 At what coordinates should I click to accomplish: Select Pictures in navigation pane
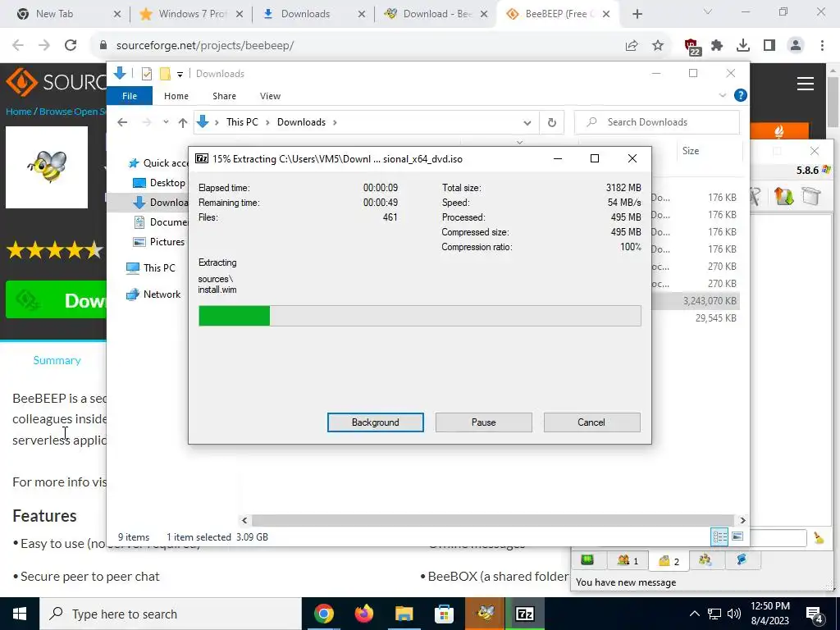pyautogui.click(x=160, y=242)
